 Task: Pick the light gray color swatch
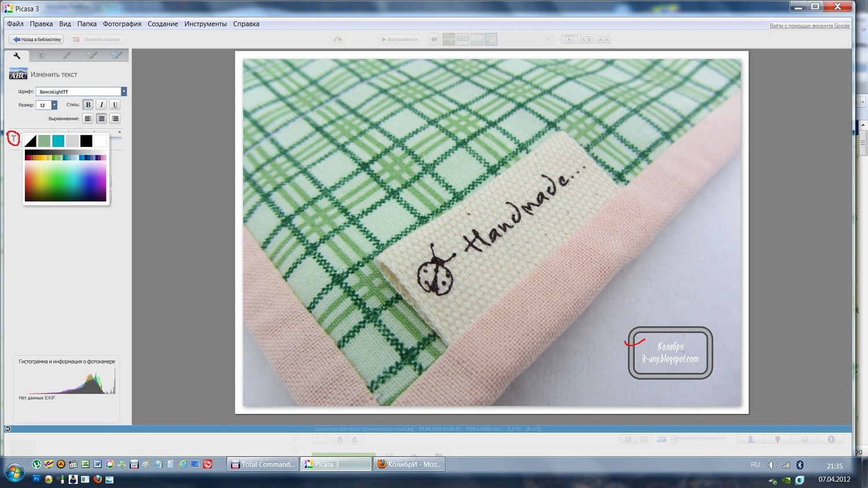(72, 141)
